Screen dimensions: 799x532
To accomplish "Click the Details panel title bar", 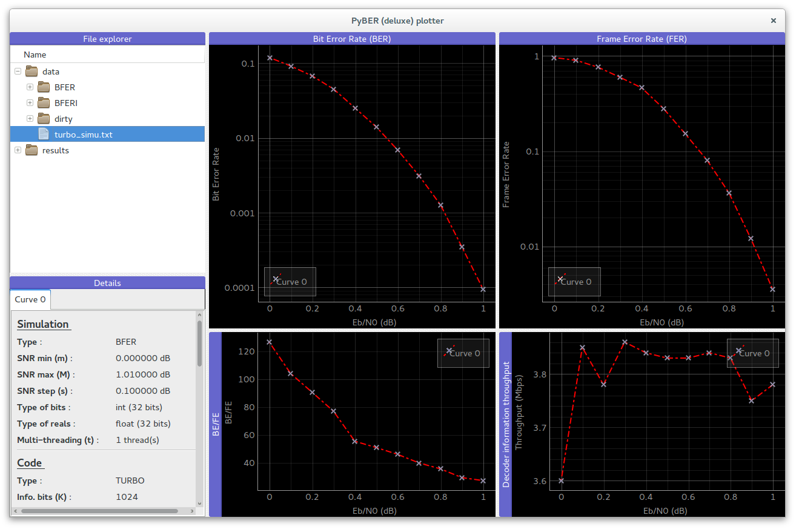I will pos(107,283).
